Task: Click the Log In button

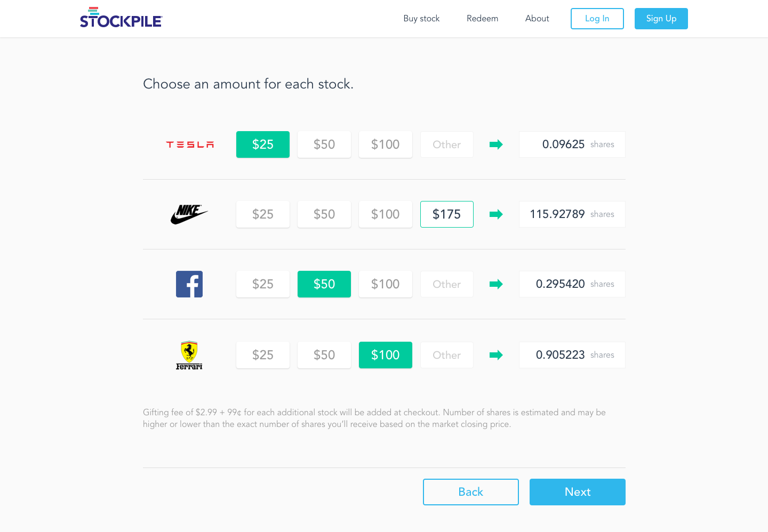Action: (x=597, y=19)
